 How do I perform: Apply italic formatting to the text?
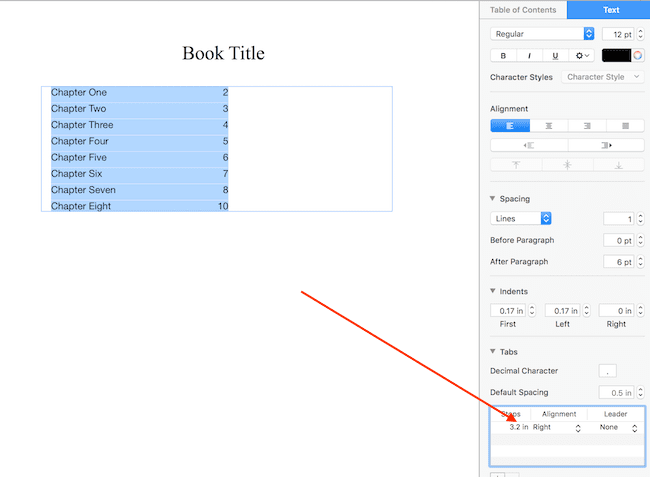click(529, 56)
